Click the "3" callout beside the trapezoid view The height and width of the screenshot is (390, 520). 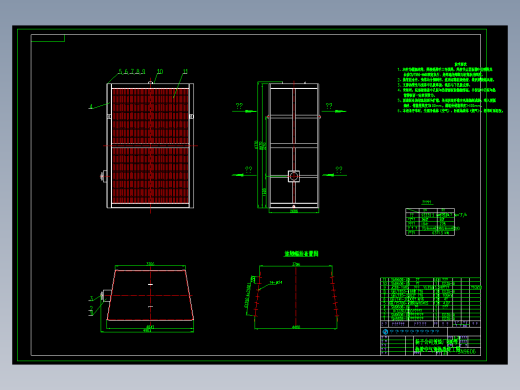[91, 299]
